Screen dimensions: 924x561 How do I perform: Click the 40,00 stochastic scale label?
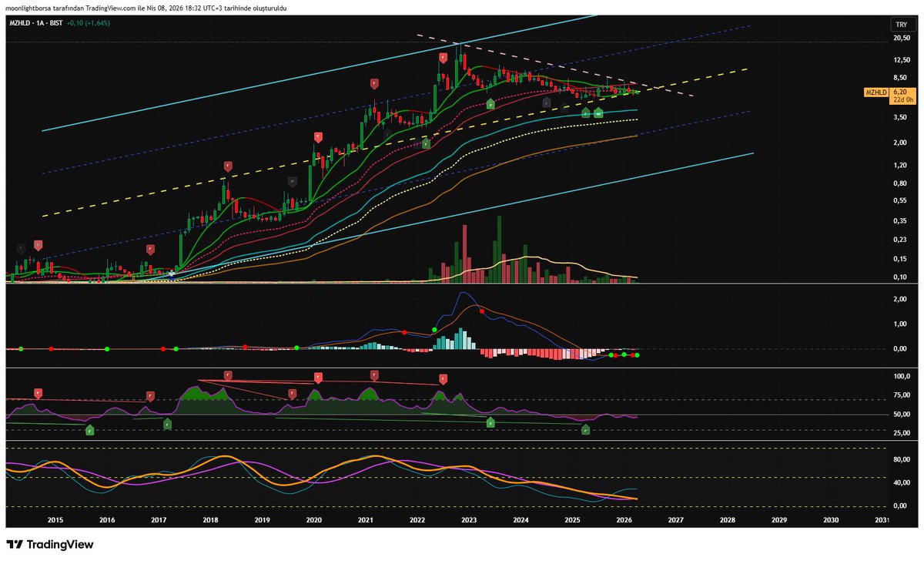901,482
